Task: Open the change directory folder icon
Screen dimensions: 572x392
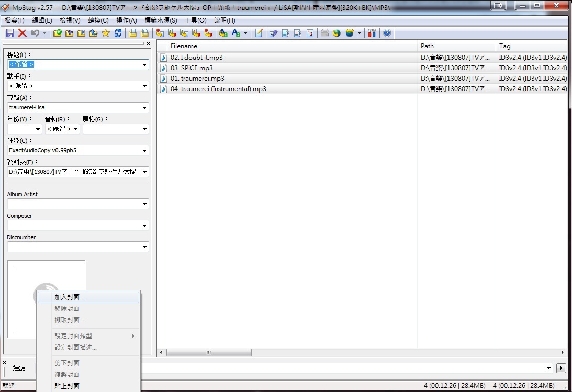Action: 57,33
